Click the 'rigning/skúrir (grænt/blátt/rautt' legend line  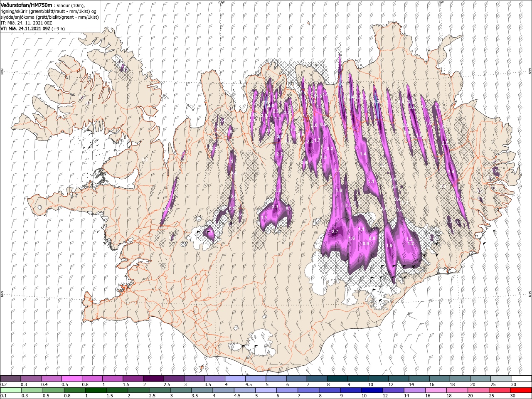click(49, 11)
